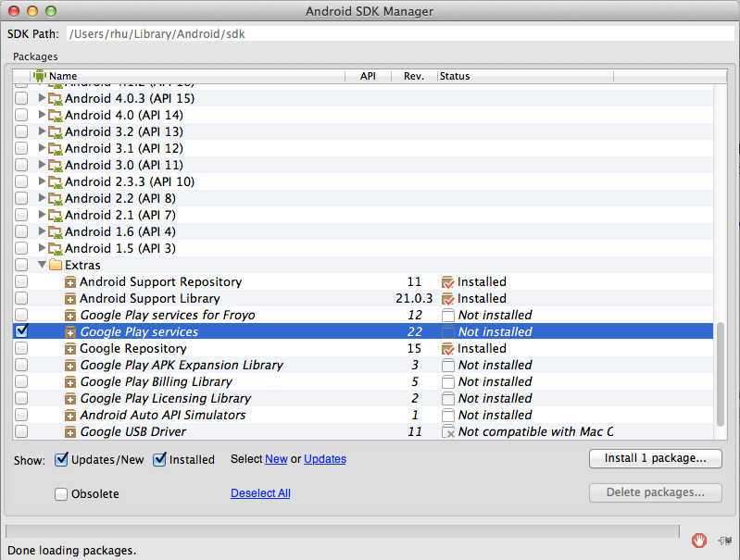Expand the Android 3.0 (API 11) node

tap(42, 165)
